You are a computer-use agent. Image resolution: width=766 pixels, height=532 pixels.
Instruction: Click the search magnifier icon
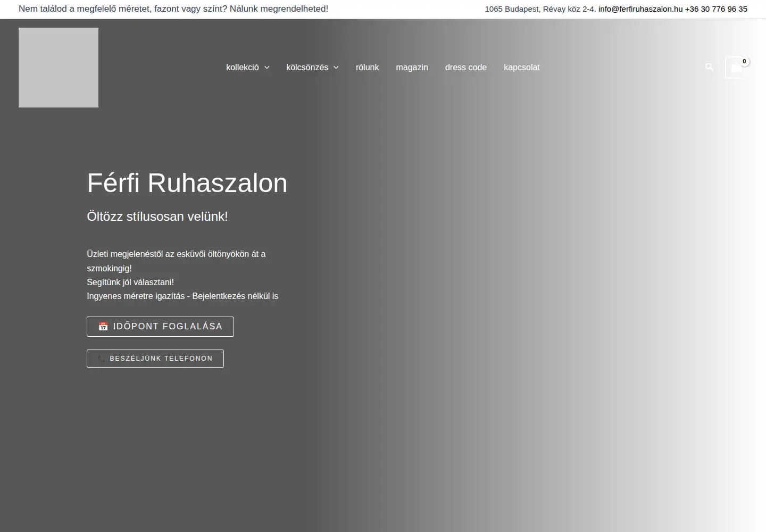709,67
